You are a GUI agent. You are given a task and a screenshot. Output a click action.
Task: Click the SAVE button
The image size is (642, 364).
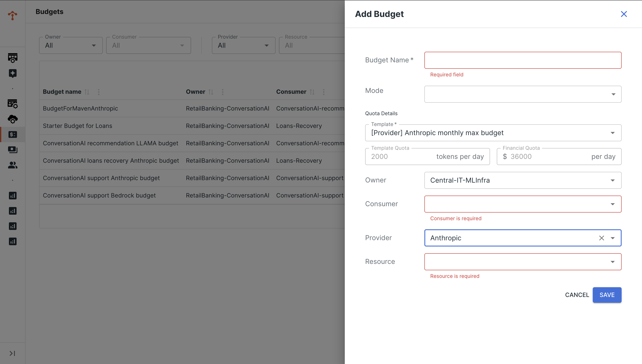607,295
